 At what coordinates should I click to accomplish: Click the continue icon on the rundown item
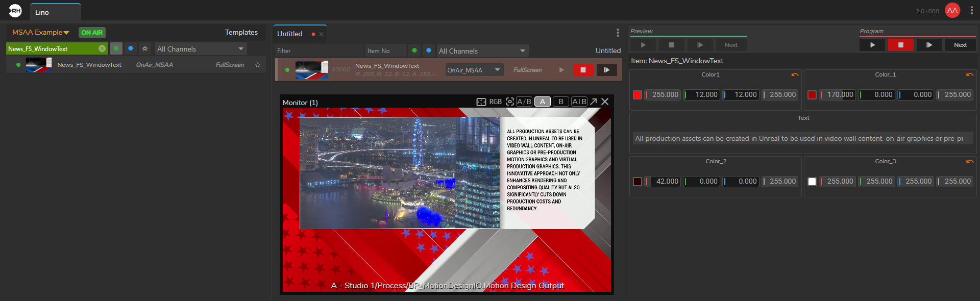[606, 70]
